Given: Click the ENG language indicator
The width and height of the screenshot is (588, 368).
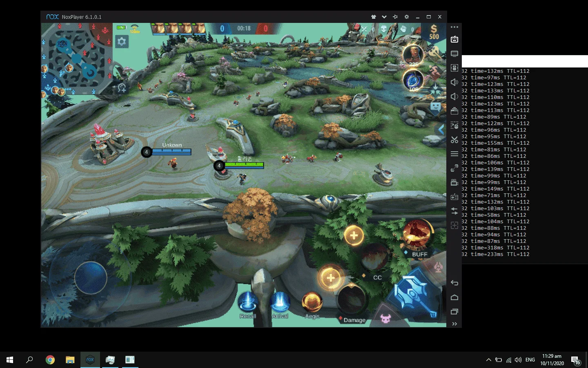Looking at the screenshot, I should click(530, 360).
